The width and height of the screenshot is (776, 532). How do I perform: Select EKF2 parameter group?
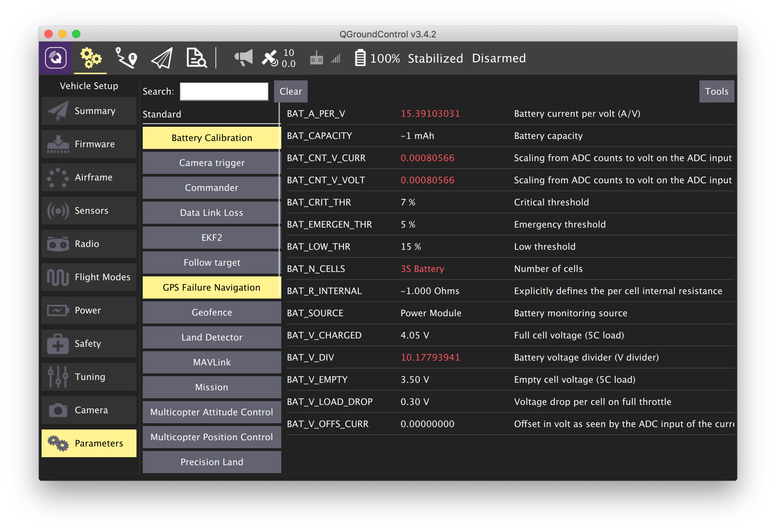pyautogui.click(x=212, y=238)
